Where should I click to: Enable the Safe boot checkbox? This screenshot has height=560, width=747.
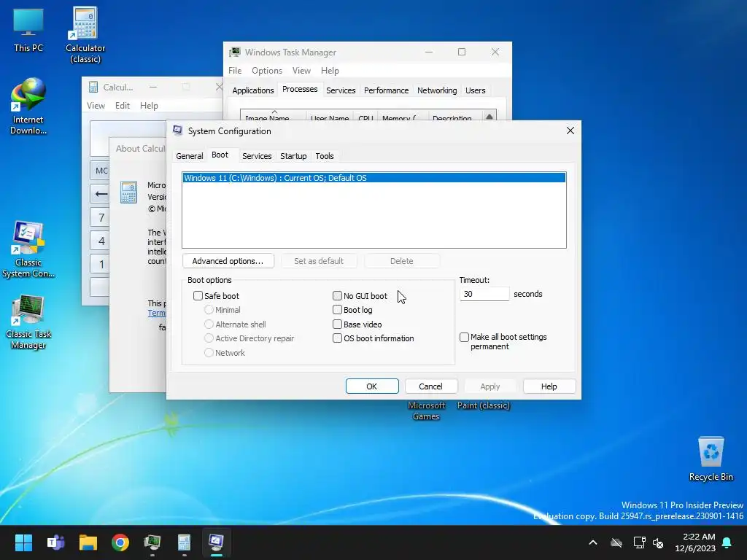click(198, 296)
